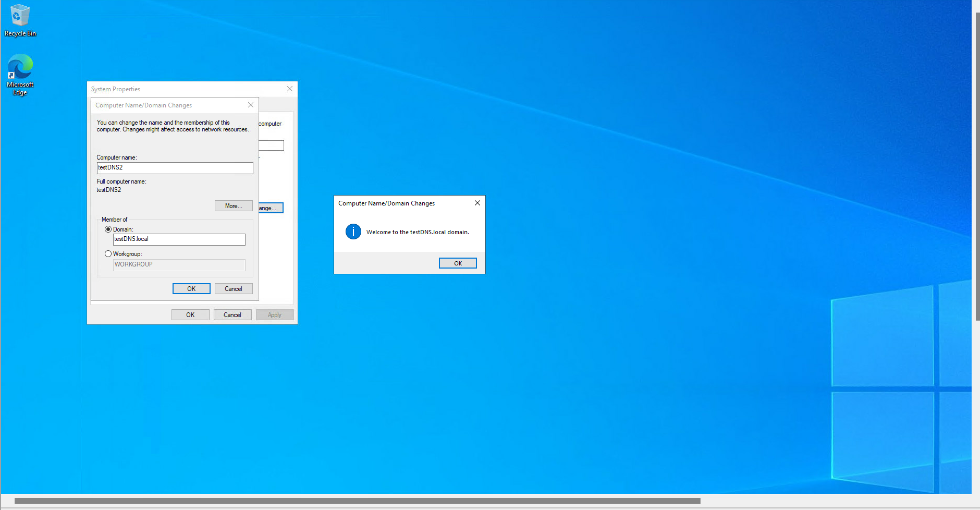Image resolution: width=980 pixels, height=510 pixels.
Task: Click the Apply button in System Properties
Action: 275,315
